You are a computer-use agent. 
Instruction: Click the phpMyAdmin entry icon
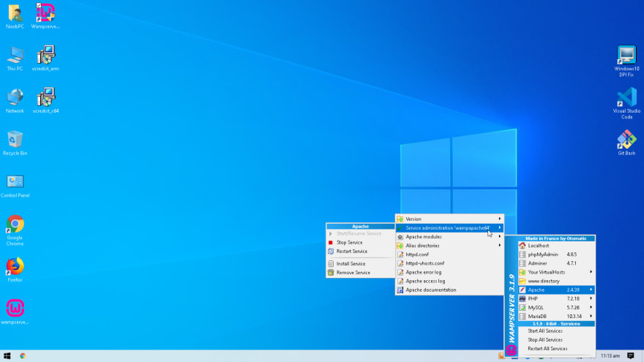(x=522, y=254)
